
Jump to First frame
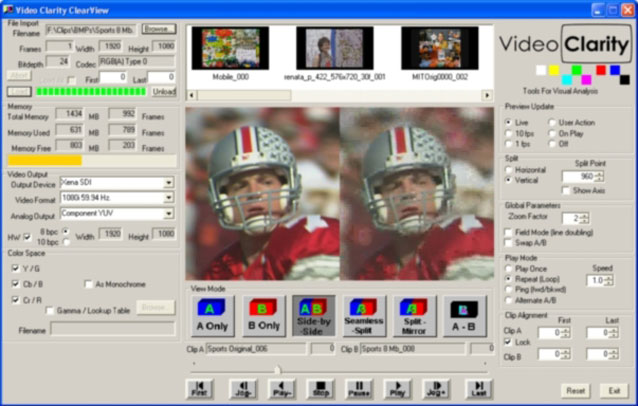point(199,389)
